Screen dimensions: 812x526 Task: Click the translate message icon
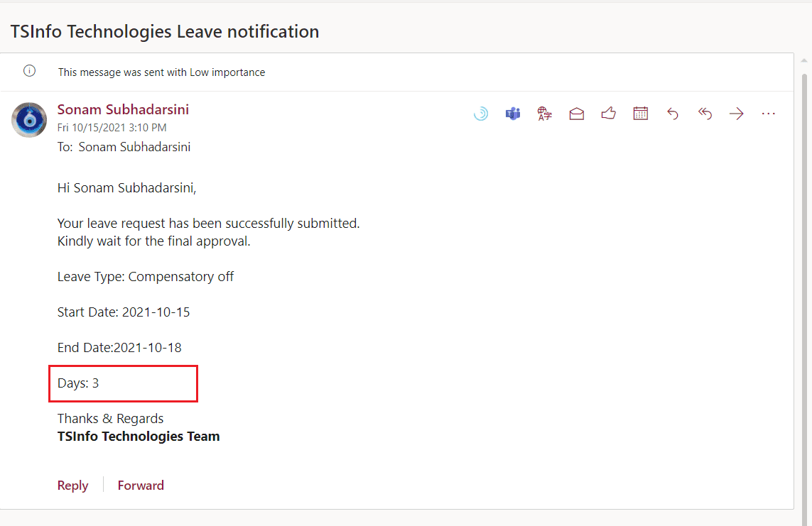pyautogui.click(x=544, y=114)
